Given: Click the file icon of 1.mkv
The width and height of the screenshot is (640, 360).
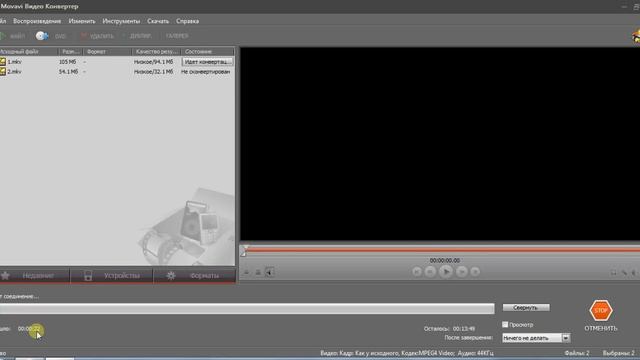Looking at the screenshot, I should point(3,62).
